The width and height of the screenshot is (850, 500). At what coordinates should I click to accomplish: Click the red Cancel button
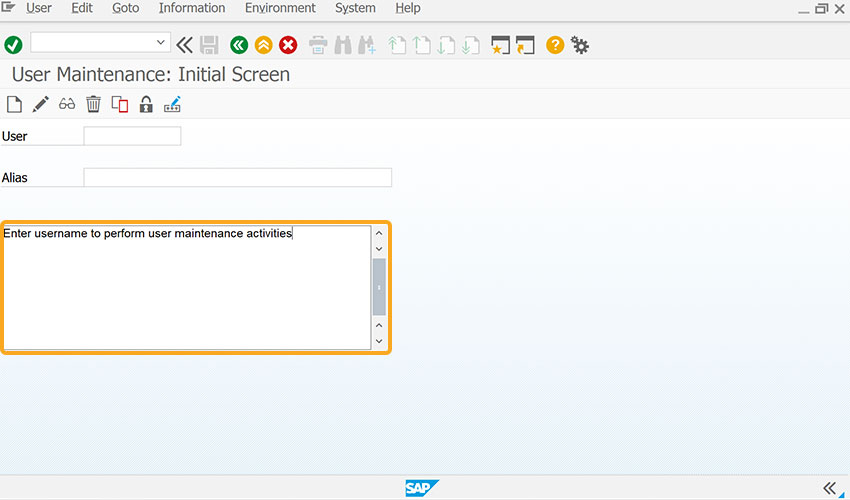pos(288,45)
